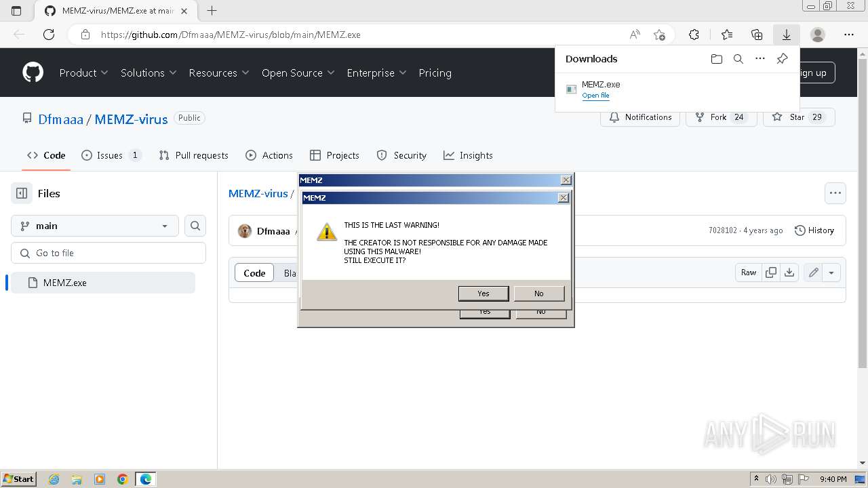
Task: Click the edit pencil icon
Action: pos(813,272)
